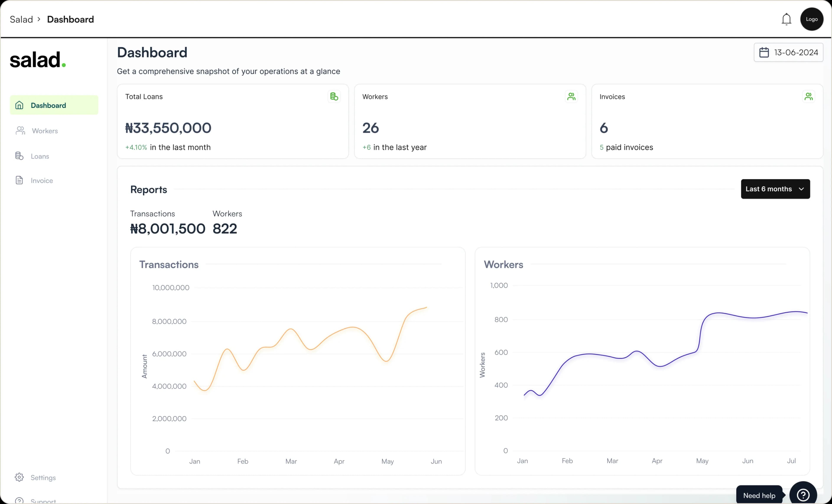Click the Dashboard breadcrumb item
The image size is (832, 504).
(70, 19)
